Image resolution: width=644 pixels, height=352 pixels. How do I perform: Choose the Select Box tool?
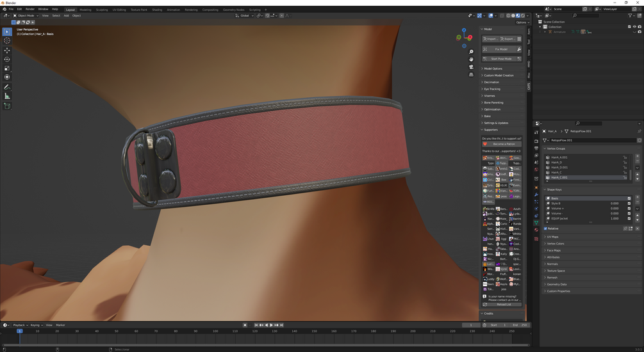(x=7, y=31)
